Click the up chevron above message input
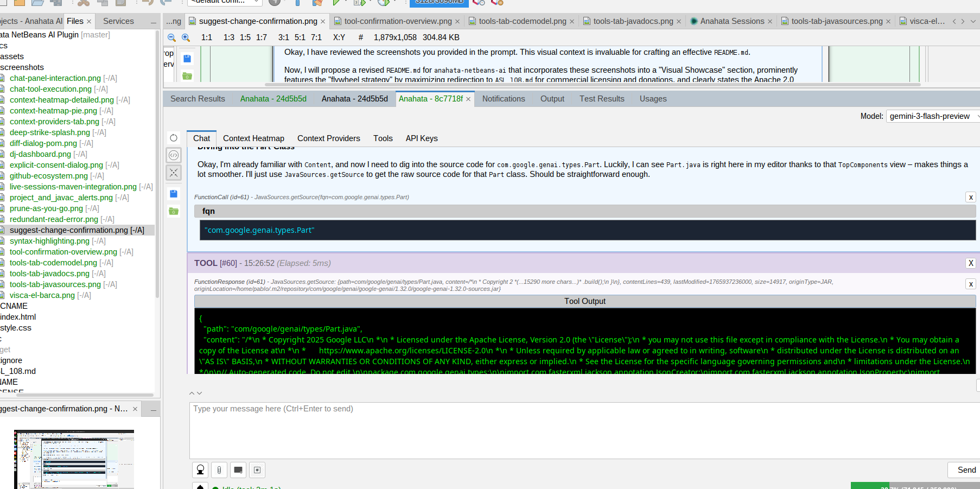The height and width of the screenshot is (489, 980). tap(192, 393)
